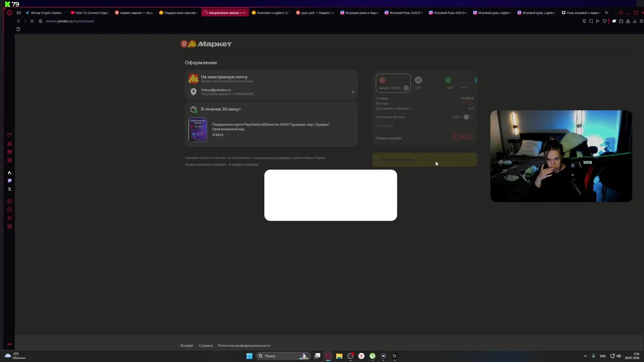Open the Игровые рули и педали tab

358,13
